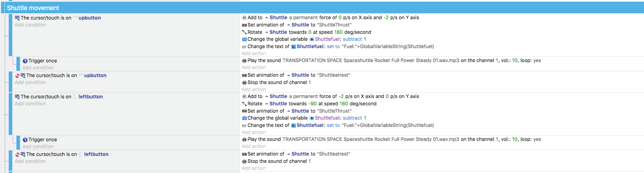Collapse the leftbutton event using its left fold marker

click(5, 115)
